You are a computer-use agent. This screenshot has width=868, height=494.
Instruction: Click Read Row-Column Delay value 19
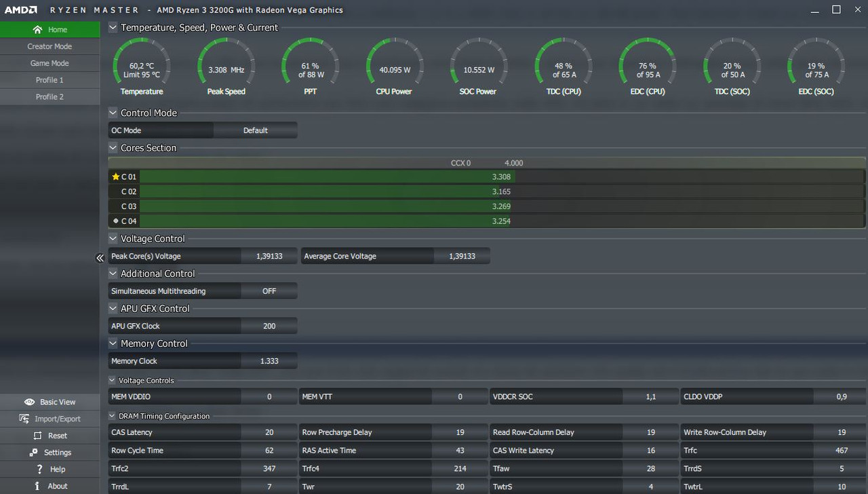[651, 432]
